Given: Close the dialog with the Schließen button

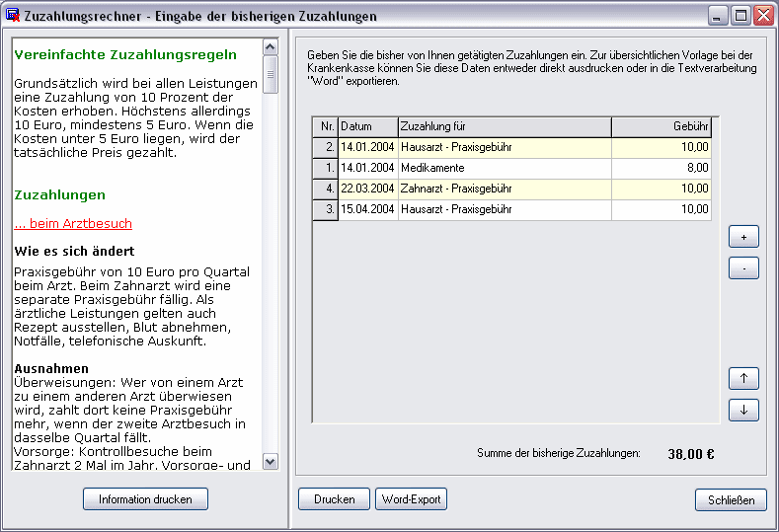Looking at the screenshot, I should coord(731,499).
